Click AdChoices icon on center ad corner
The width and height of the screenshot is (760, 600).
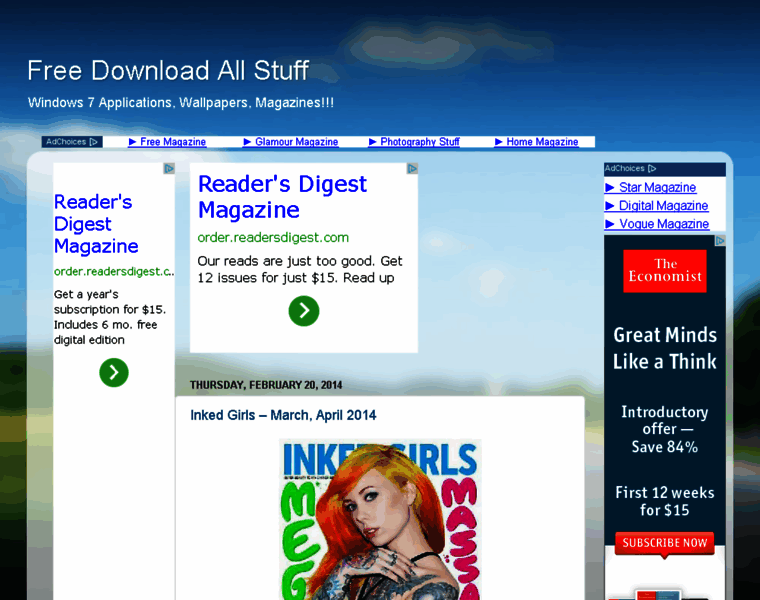(x=412, y=169)
